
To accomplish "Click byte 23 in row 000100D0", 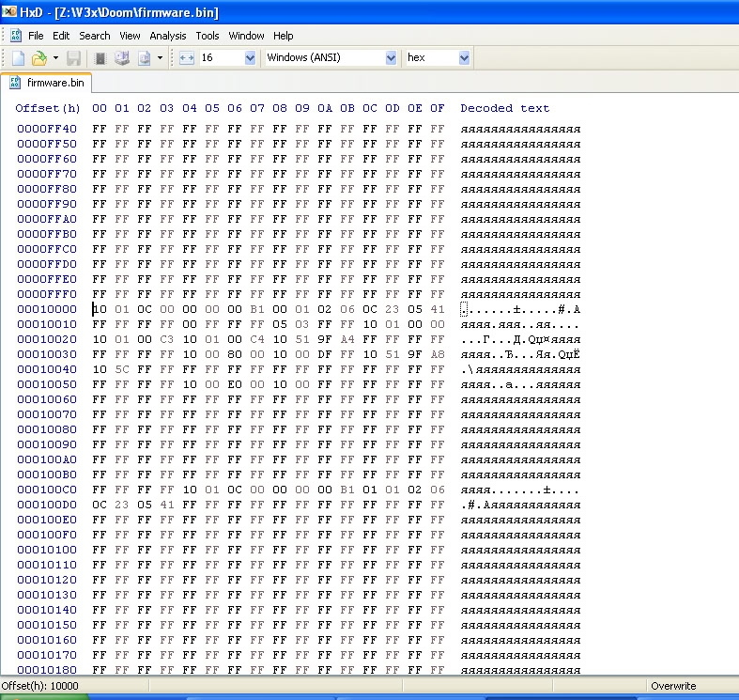I will click(x=121, y=505).
